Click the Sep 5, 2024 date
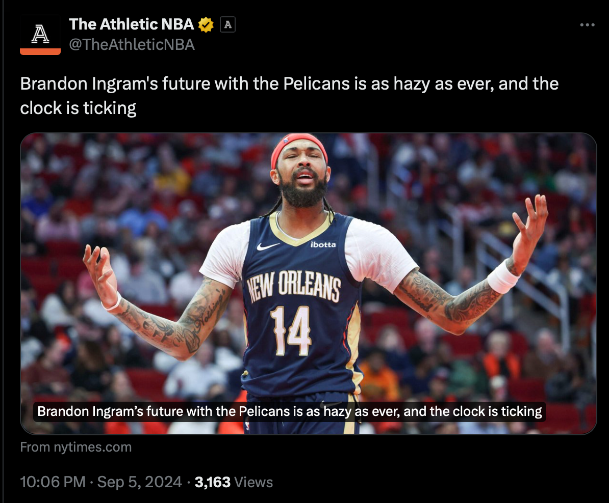 (x=139, y=482)
